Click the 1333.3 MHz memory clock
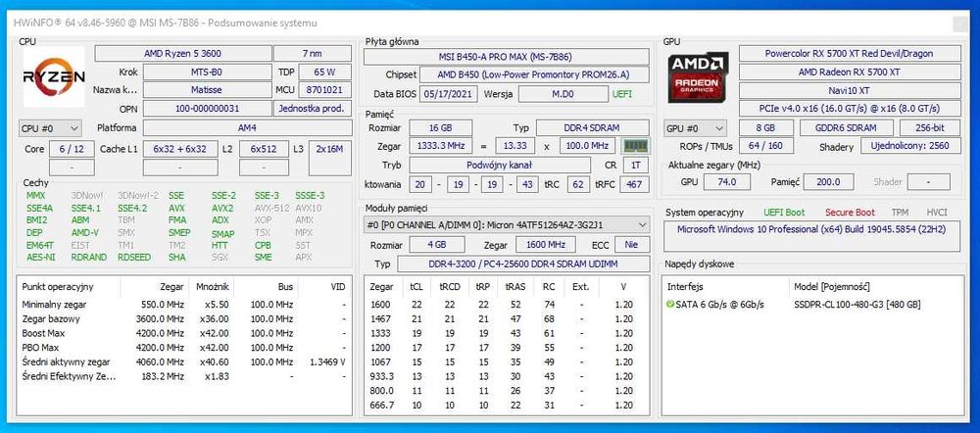Screen dimensions: 980x433 [x=440, y=146]
